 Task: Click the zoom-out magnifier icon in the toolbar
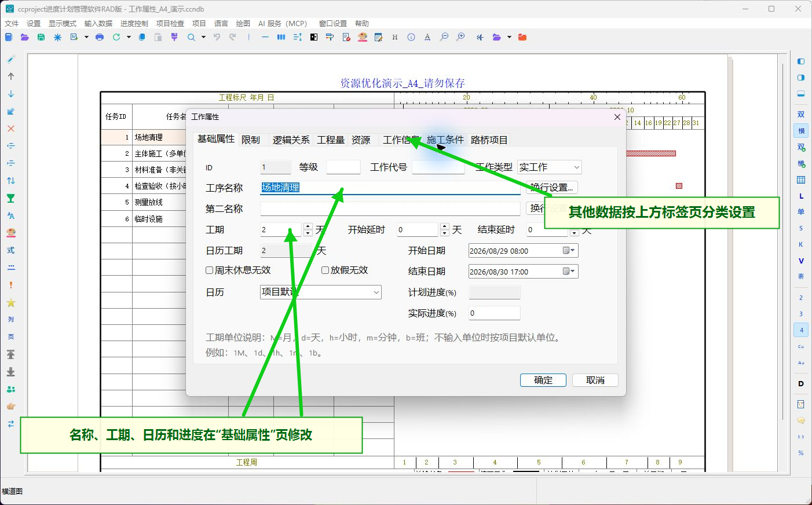444,37
